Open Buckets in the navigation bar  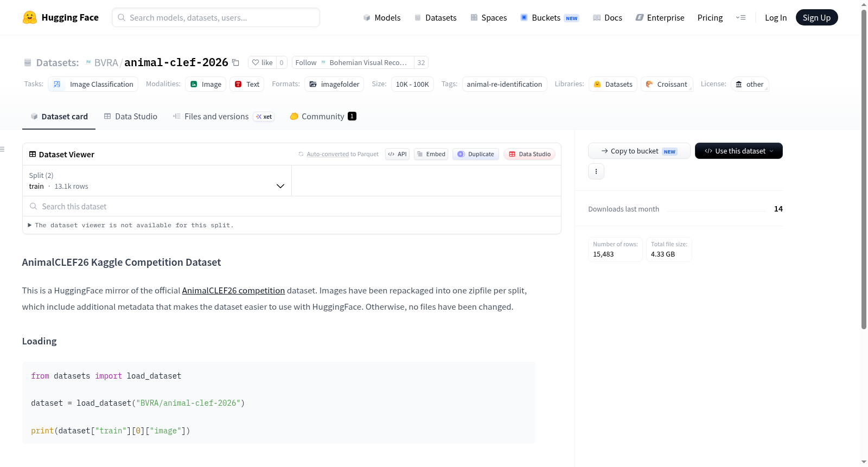550,17
